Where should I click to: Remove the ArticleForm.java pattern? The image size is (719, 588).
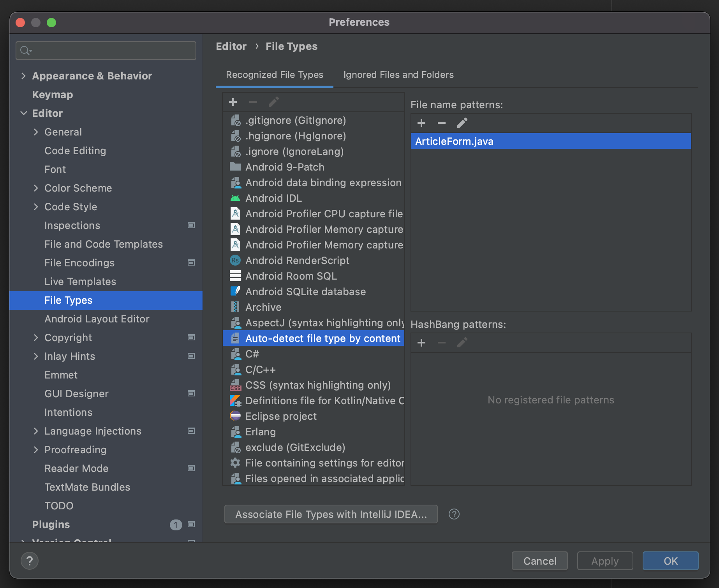[442, 123]
